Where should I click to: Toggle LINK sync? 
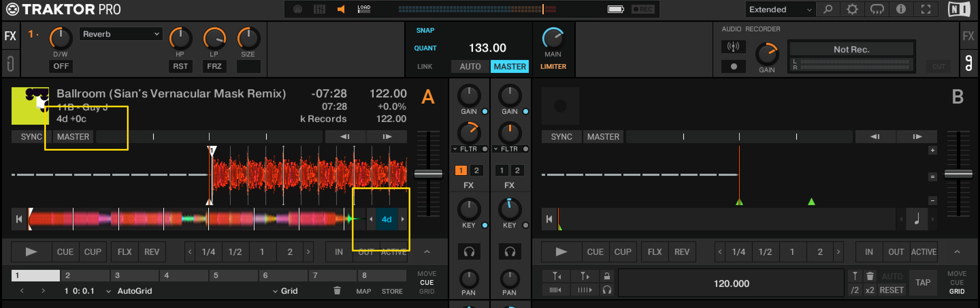click(x=425, y=67)
